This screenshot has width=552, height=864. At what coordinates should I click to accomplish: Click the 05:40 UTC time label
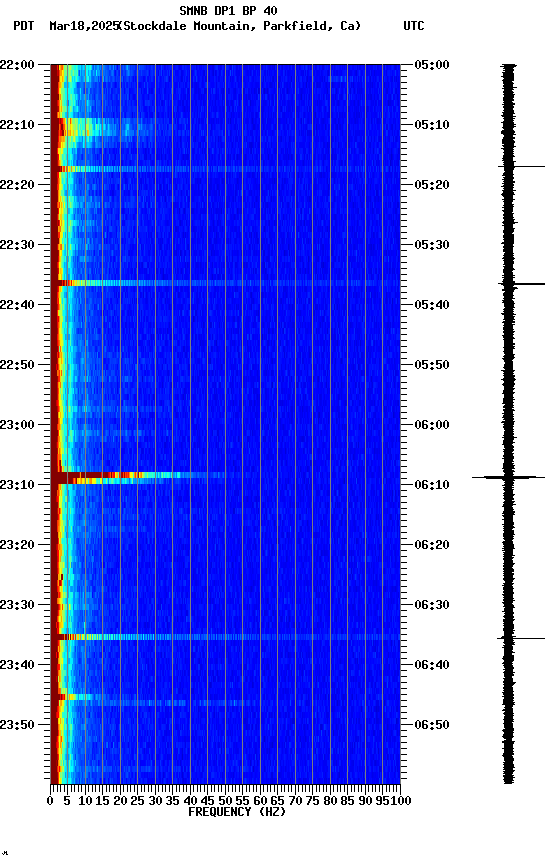(432, 305)
